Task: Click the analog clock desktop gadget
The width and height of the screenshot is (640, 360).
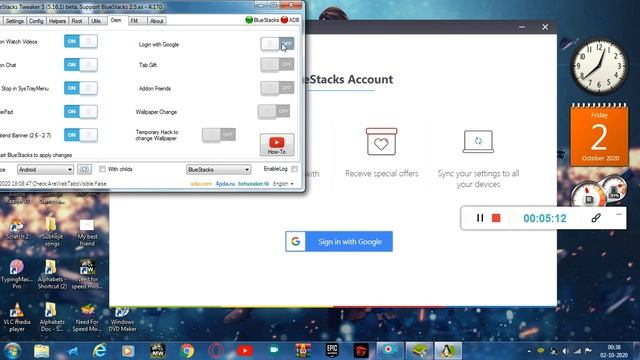Action: [599, 66]
